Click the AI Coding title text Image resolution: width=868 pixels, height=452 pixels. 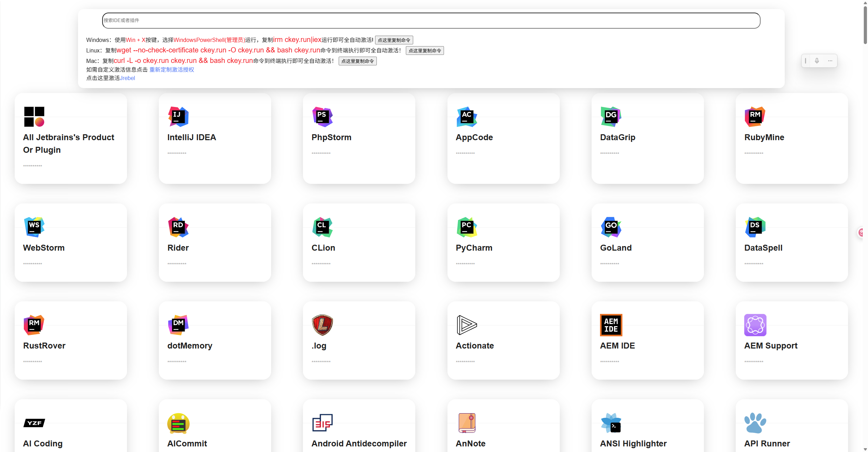(43, 444)
